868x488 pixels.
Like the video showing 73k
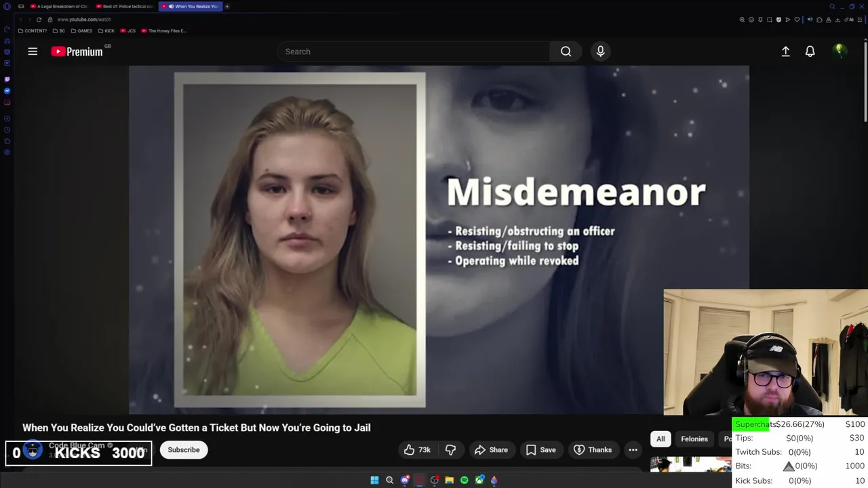[417, 449]
